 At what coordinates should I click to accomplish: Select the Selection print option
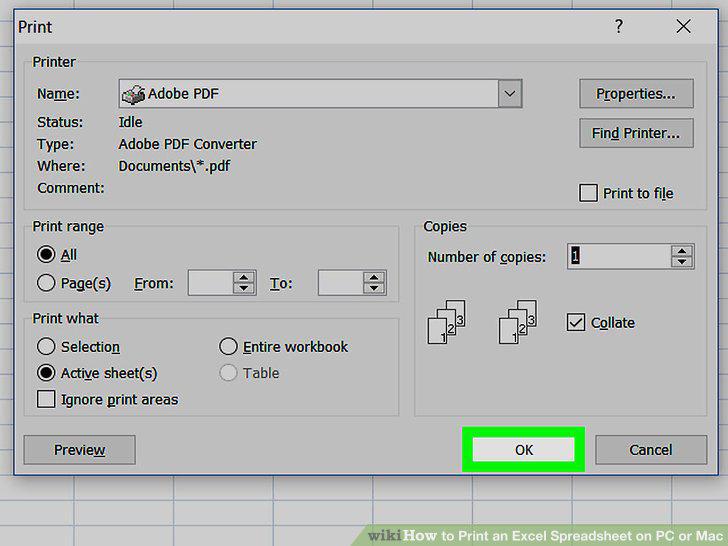[46, 346]
